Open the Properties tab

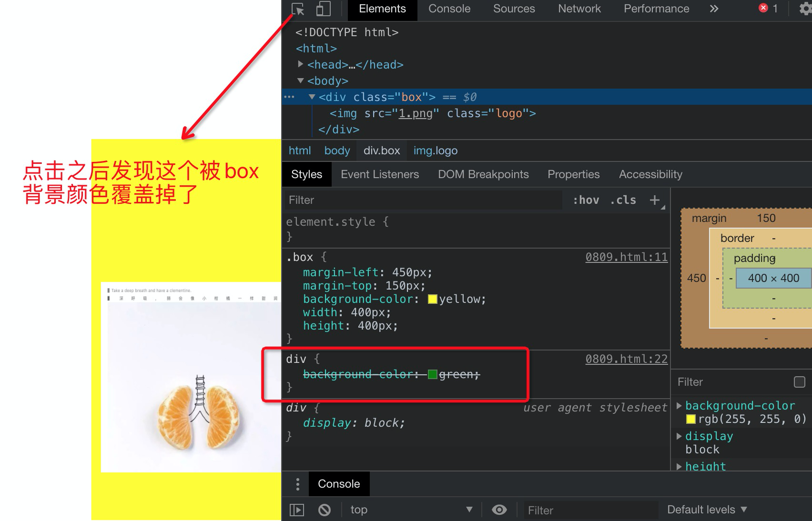coord(573,174)
